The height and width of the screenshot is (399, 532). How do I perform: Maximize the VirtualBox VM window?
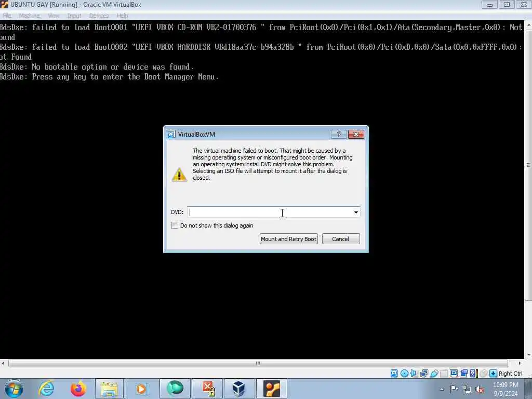pyautogui.click(x=507, y=5)
